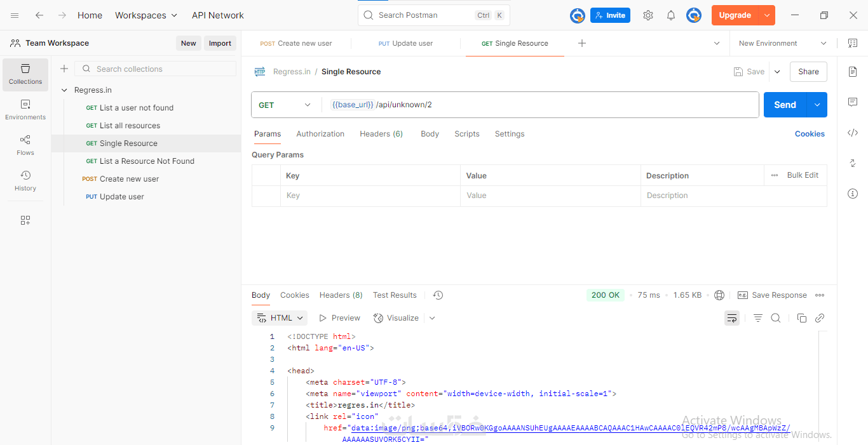Expand the New Environment selector
Screen dimensions: 868x445
pos(783,43)
